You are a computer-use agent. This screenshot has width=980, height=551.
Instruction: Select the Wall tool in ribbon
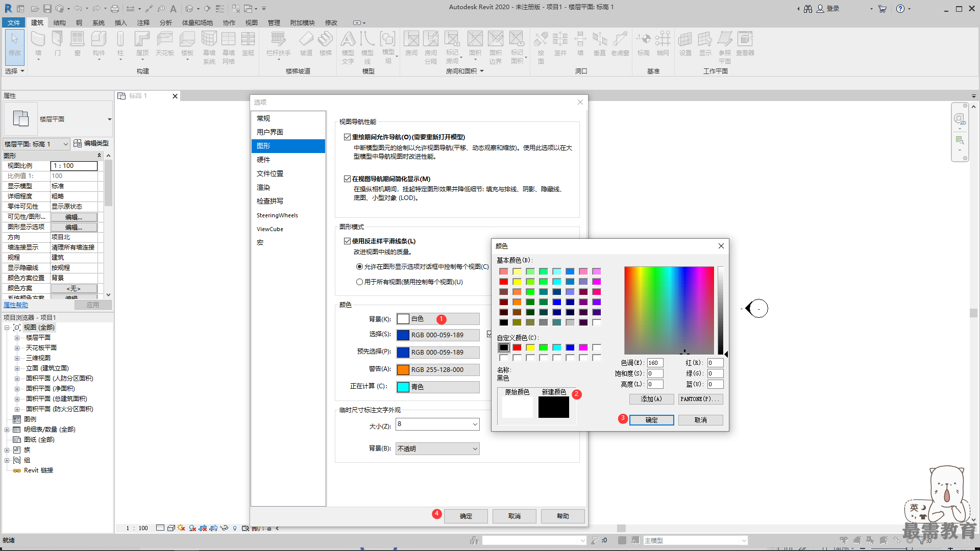[38, 44]
